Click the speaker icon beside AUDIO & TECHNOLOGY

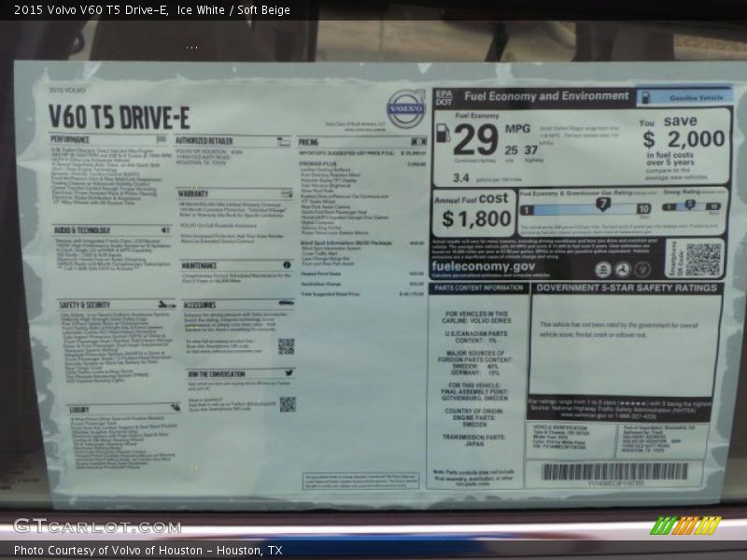pyautogui.click(x=165, y=230)
